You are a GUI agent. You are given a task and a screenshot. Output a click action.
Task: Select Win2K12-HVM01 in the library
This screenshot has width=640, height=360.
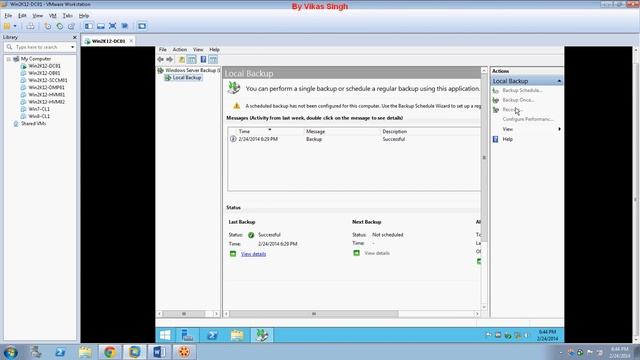(x=46, y=95)
